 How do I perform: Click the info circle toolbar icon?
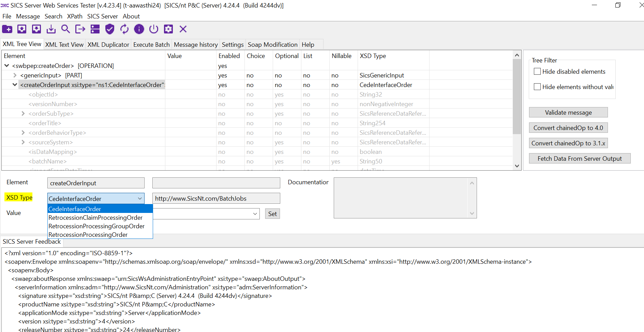coord(139,29)
